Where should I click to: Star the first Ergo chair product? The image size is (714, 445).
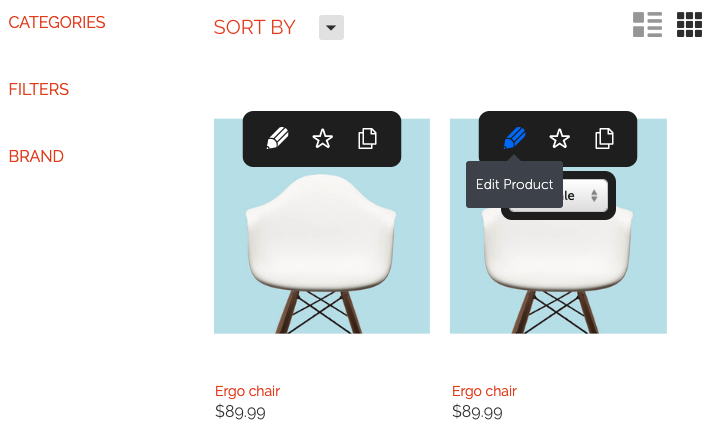322,138
